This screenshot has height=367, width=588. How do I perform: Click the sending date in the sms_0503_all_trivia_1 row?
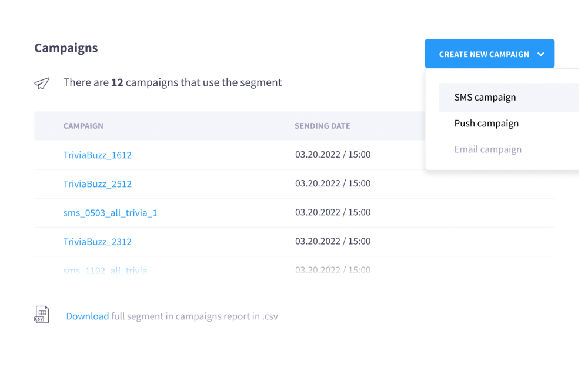(333, 212)
